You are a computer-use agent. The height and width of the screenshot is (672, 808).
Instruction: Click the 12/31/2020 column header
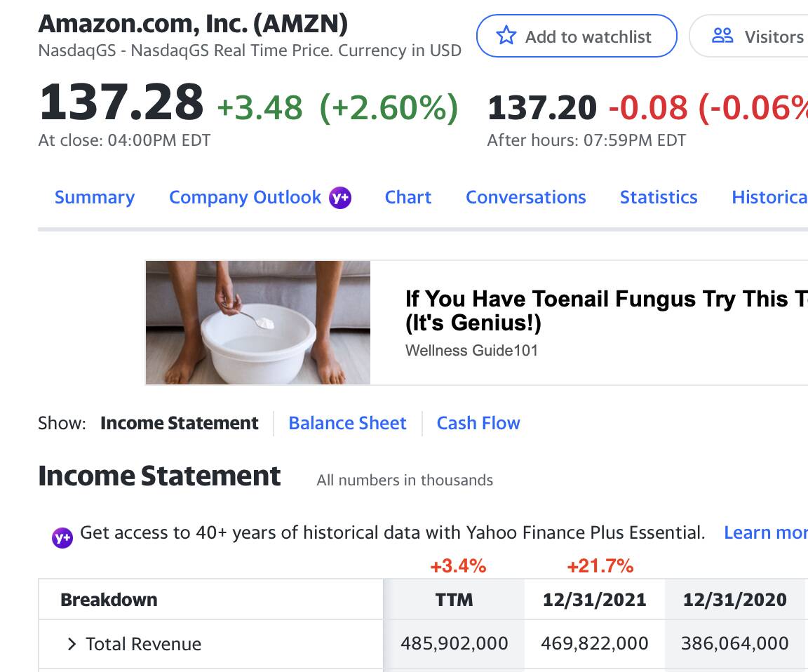click(x=735, y=600)
